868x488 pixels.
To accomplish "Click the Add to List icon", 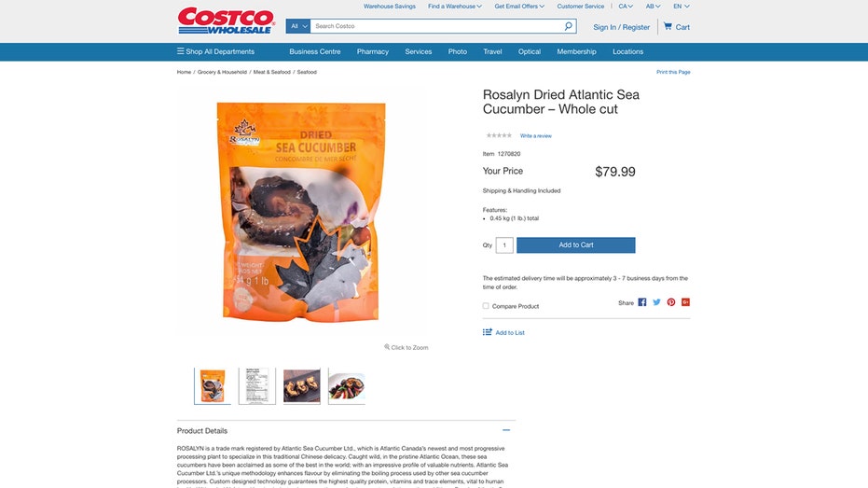I will 487,332.
